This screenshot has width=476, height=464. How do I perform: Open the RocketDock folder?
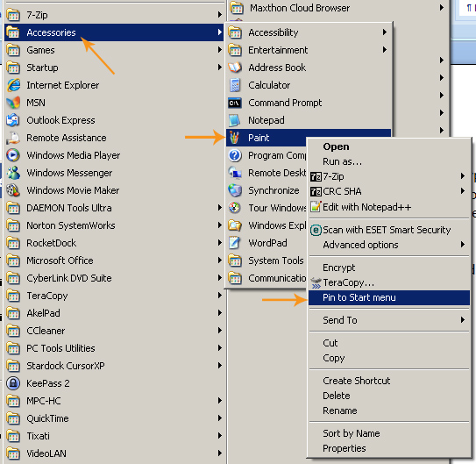click(114, 243)
